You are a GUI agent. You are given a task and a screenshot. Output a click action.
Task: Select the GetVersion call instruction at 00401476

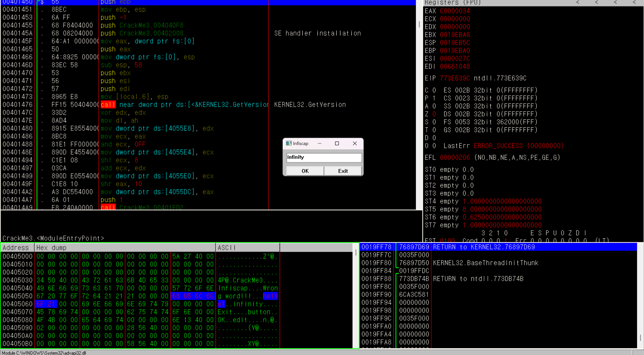(x=184, y=105)
